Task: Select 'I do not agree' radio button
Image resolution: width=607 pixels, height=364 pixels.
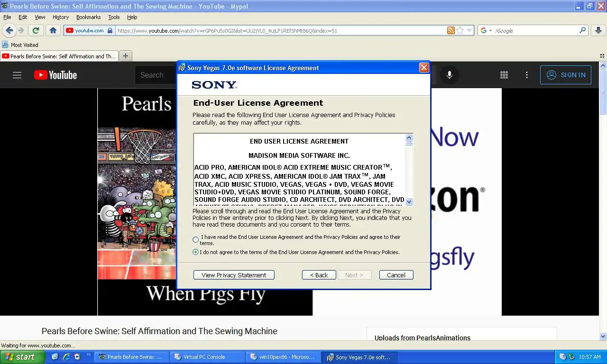Action: pyautogui.click(x=195, y=252)
